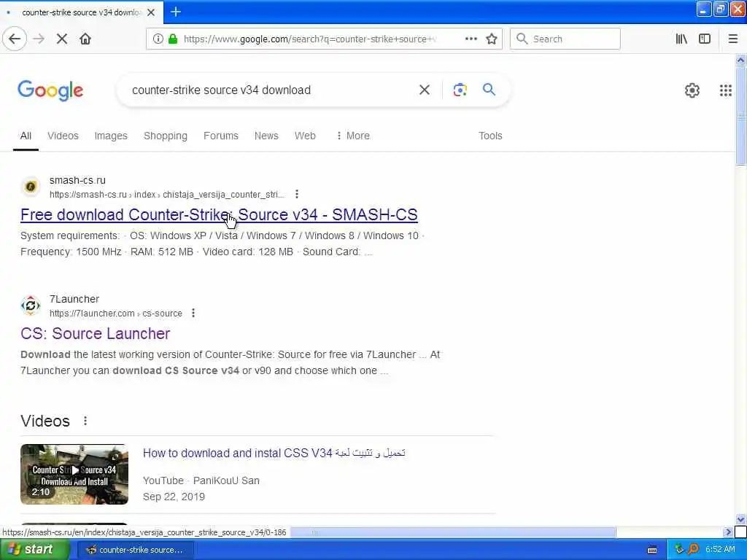This screenshot has height=560, width=747.
Task: Switch to the Web tab
Action: point(305,136)
